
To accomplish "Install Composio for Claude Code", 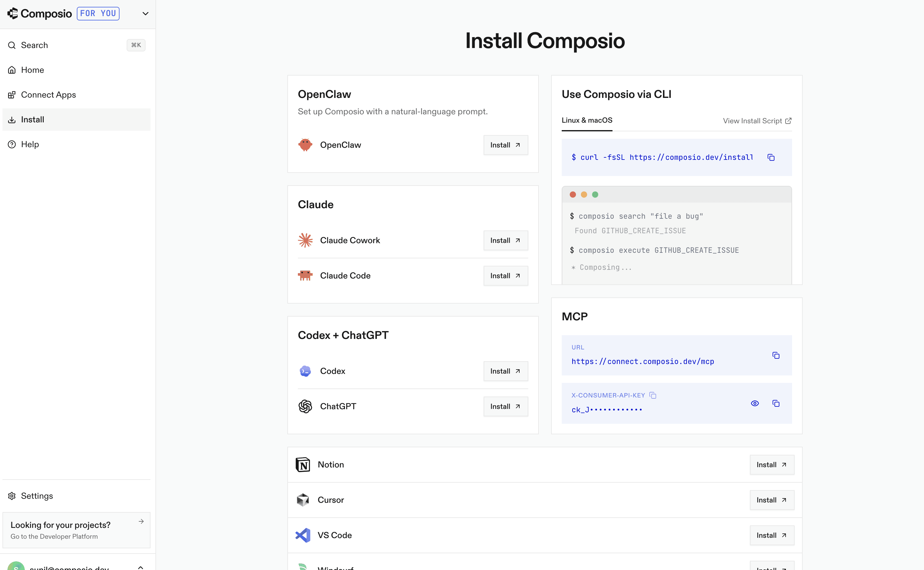I will tap(505, 276).
